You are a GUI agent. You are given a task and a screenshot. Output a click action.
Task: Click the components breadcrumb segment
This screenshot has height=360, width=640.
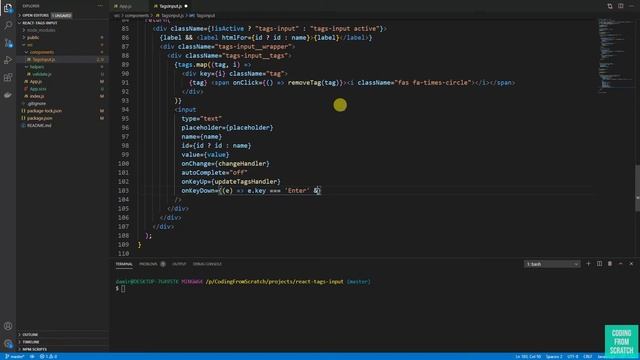[x=137, y=16]
